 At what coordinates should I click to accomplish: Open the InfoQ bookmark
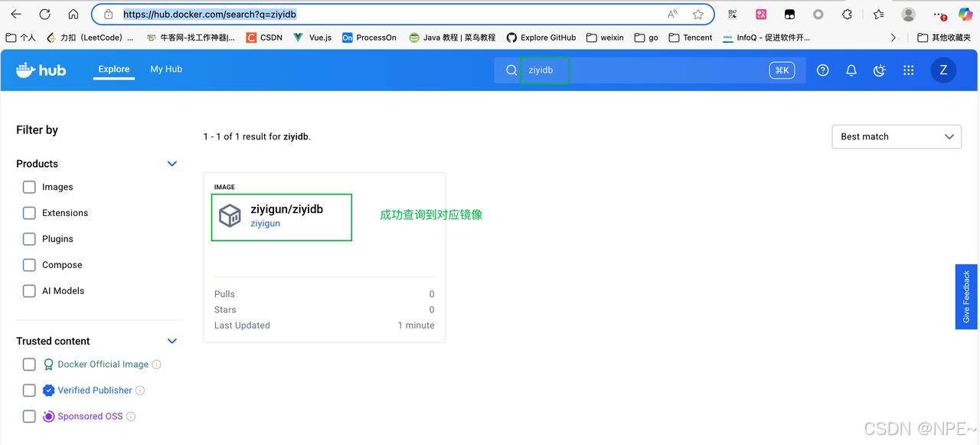pos(766,38)
